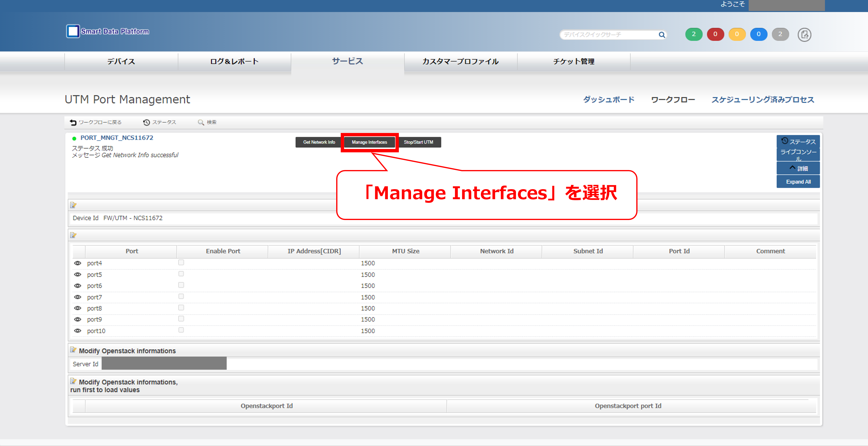
Task: Toggle Enable Port checkbox for port9
Action: (x=181, y=319)
